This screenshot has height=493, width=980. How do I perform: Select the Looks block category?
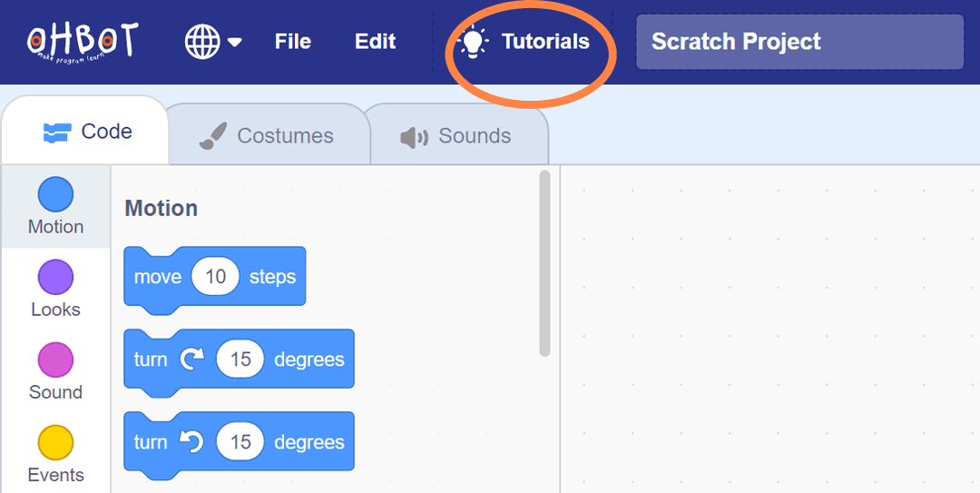[55, 289]
